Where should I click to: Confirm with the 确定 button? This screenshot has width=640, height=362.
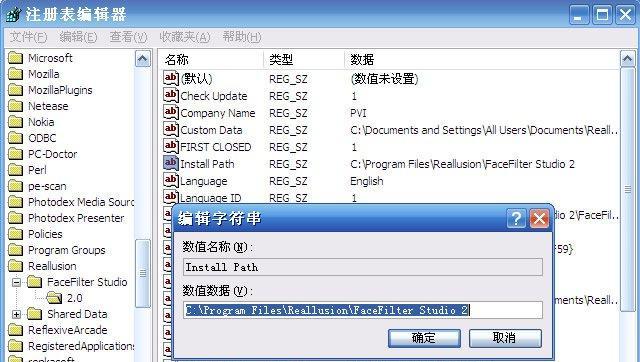424,338
